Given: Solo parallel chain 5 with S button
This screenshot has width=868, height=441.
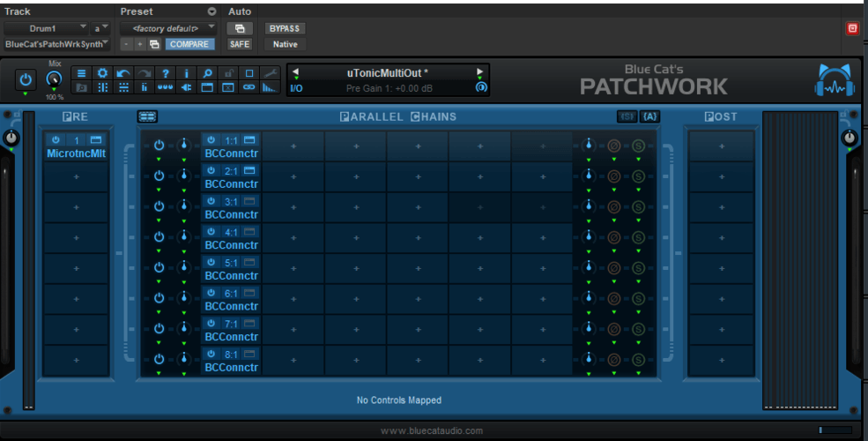Looking at the screenshot, I should pos(638,267).
